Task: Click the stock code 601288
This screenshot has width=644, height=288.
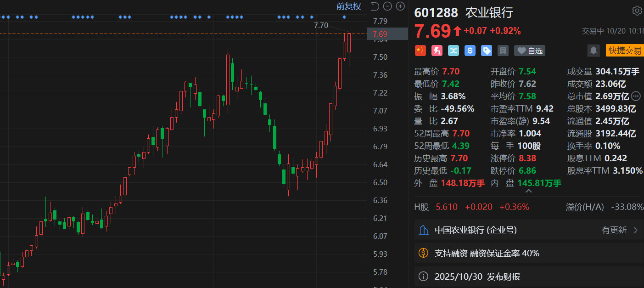Action: click(436, 12)
